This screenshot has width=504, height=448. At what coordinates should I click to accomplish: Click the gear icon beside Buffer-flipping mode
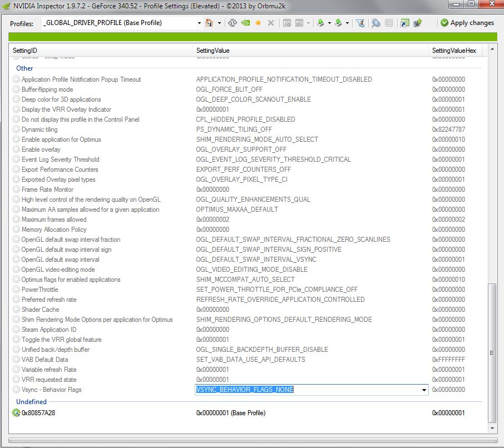tap(16, 89)
